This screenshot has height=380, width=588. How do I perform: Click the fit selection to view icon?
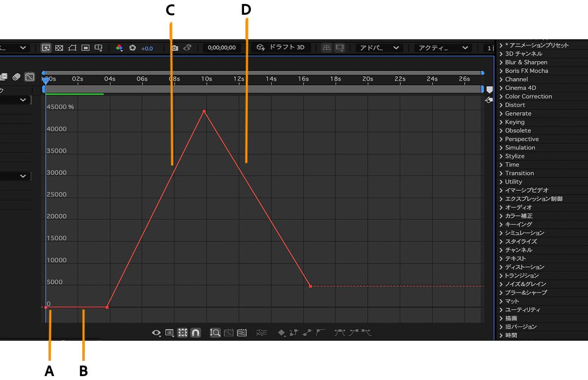tap(229, 333)
